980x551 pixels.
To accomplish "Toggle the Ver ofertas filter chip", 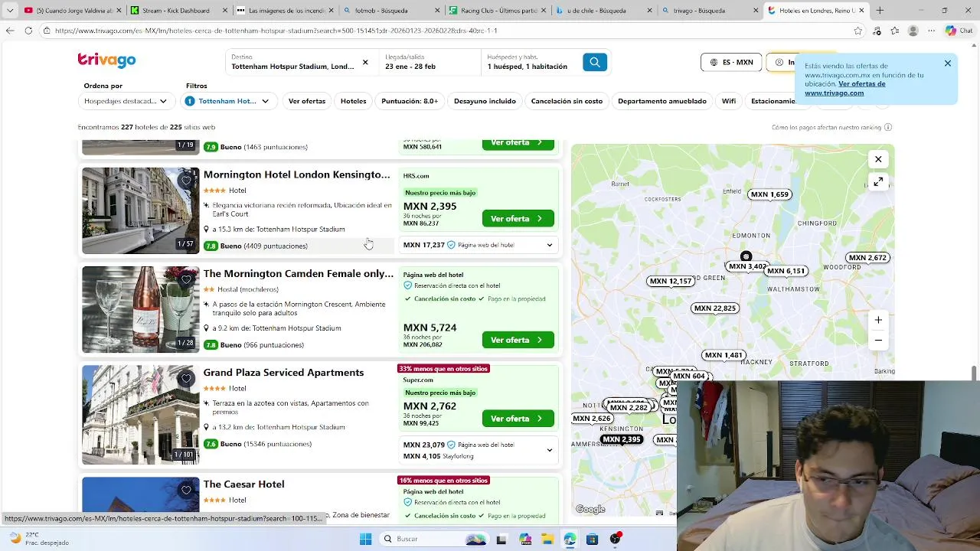I will pyautogui.click(x=307, y=101).
